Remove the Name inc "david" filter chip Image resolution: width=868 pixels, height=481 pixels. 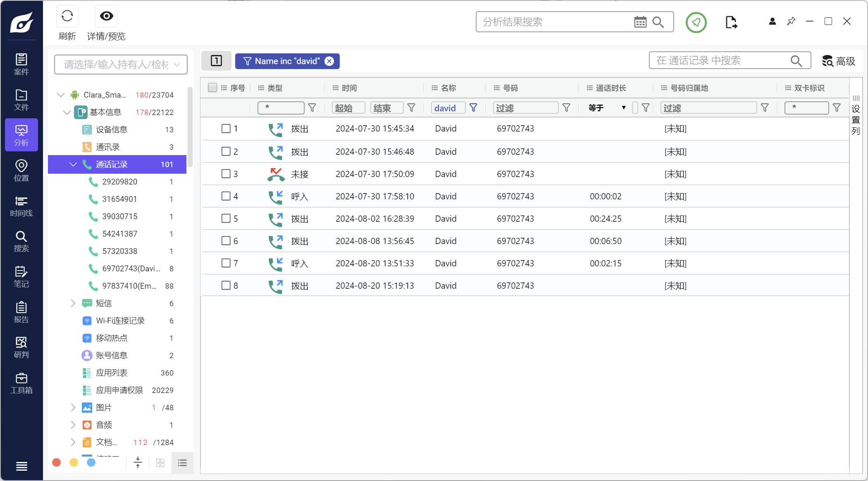(329, 61)
